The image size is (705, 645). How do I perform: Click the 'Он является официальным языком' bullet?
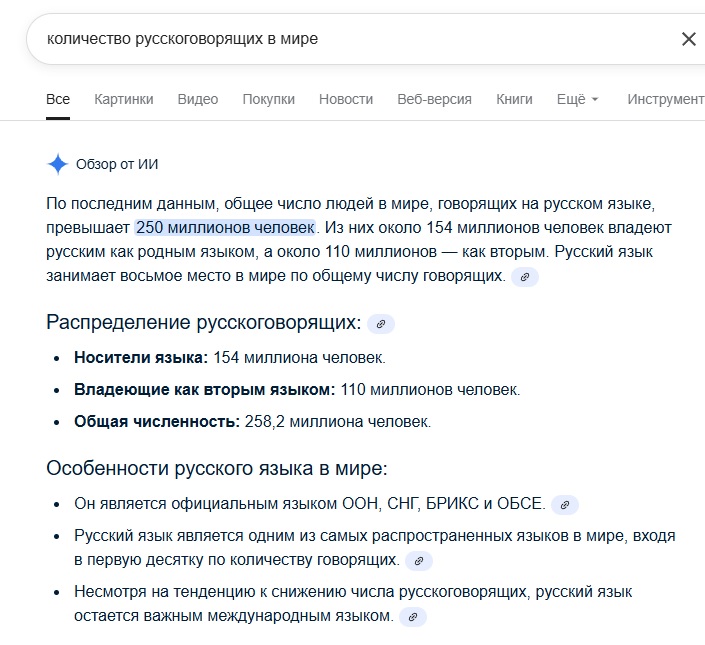coord(310,504)
